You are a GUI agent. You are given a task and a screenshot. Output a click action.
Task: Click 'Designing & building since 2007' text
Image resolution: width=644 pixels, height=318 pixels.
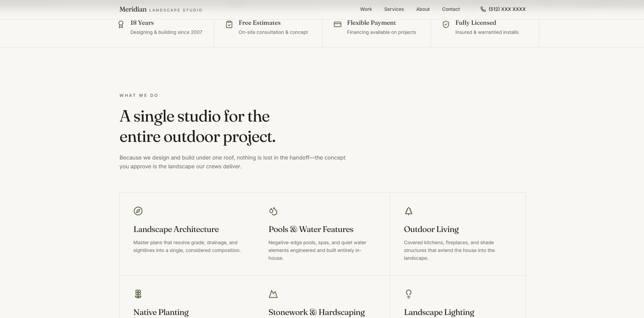(x=166, y=32)
